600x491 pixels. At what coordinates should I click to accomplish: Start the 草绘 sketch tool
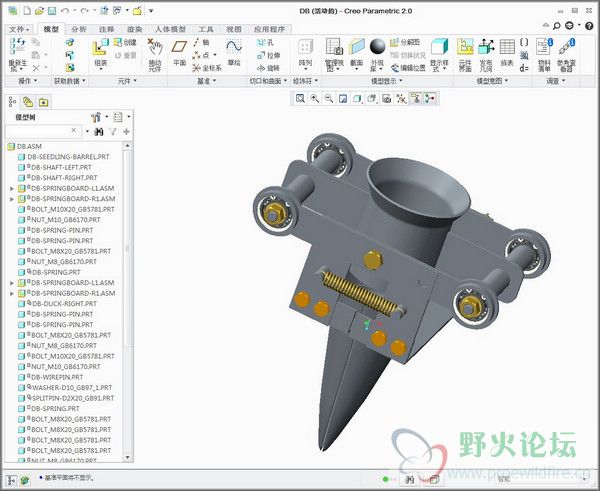pos(234,53)
